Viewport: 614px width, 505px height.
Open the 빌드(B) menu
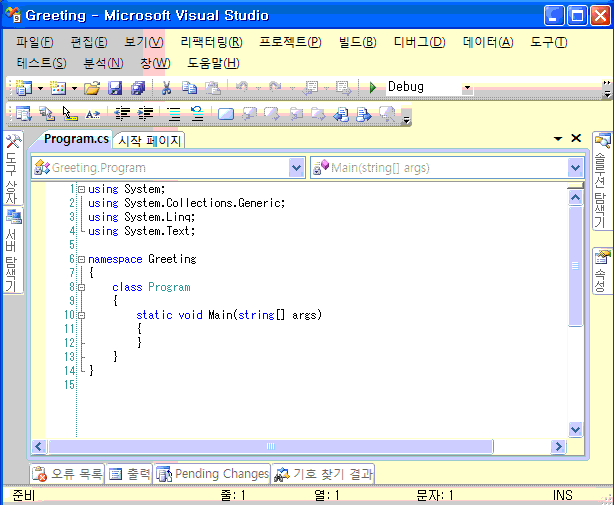pyautogui.click(x=357, y=42)
